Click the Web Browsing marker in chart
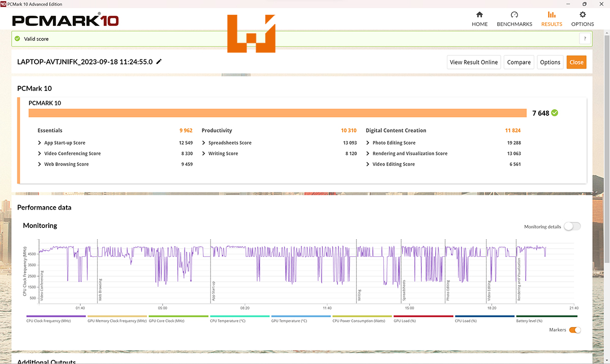Image resolution: width=610 pixels, height=364 pixels. [x=100, y=289]
